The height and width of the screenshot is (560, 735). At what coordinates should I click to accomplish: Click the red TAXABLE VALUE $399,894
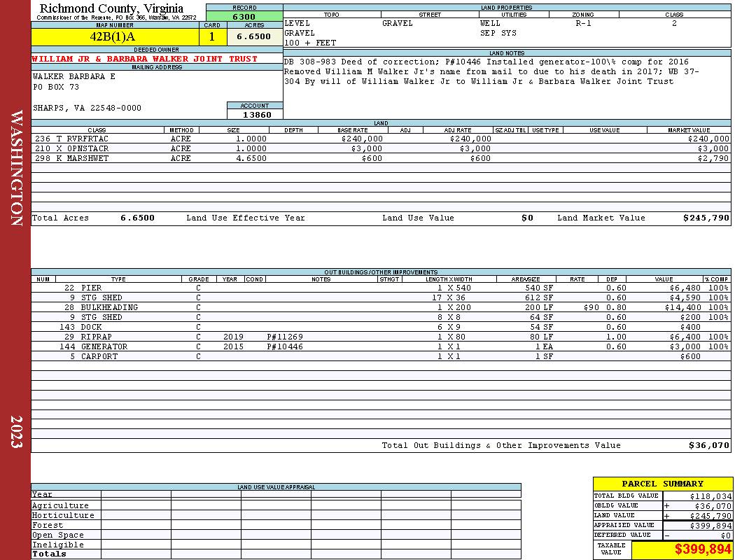point(703,549)
